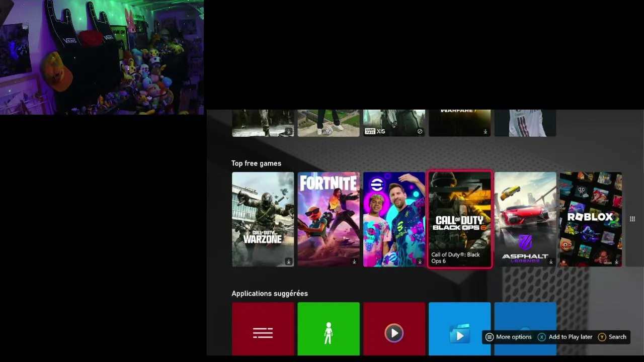Click the Top free games heading
The height and width of the screenshot is (362, 644).
click(256, 163)
